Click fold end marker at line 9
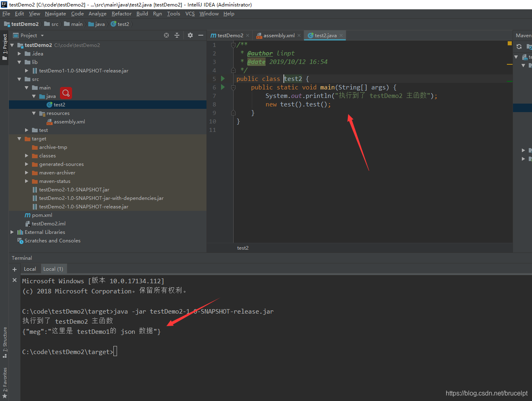532x401 pixels. click(x=233, y=113)
